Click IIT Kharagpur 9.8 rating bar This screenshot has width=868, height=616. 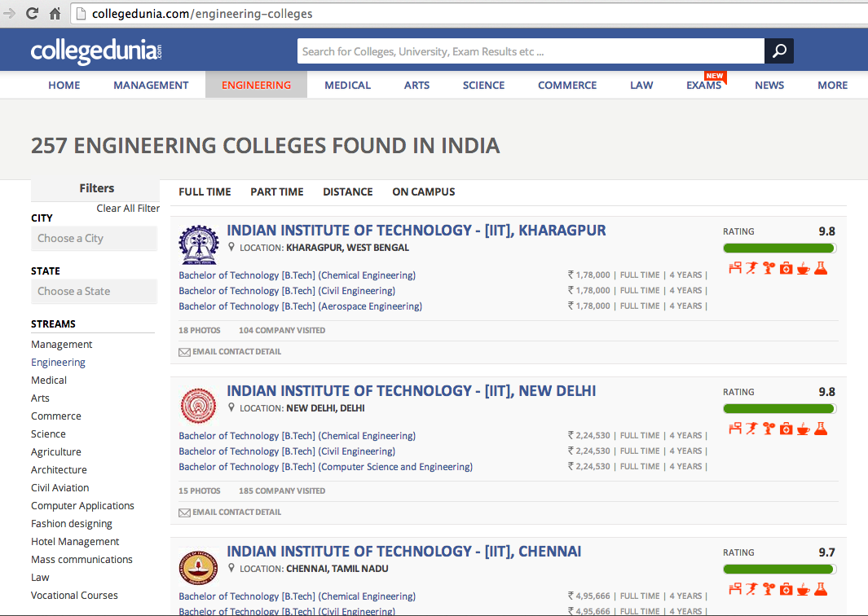[x=779, y=248]
